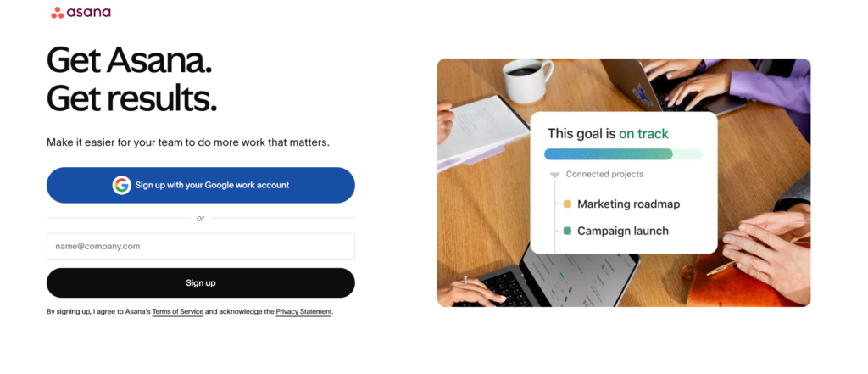Click the asana wordmark text
This screenshot has width=868, height=374.
pyautogui.click(x=89, y=13)
